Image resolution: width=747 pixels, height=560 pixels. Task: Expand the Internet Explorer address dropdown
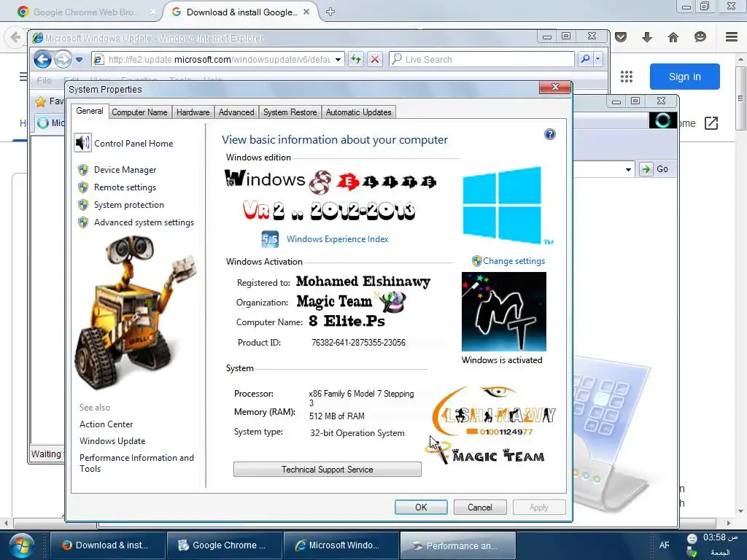pyautogui.click(x=338, y=60)
